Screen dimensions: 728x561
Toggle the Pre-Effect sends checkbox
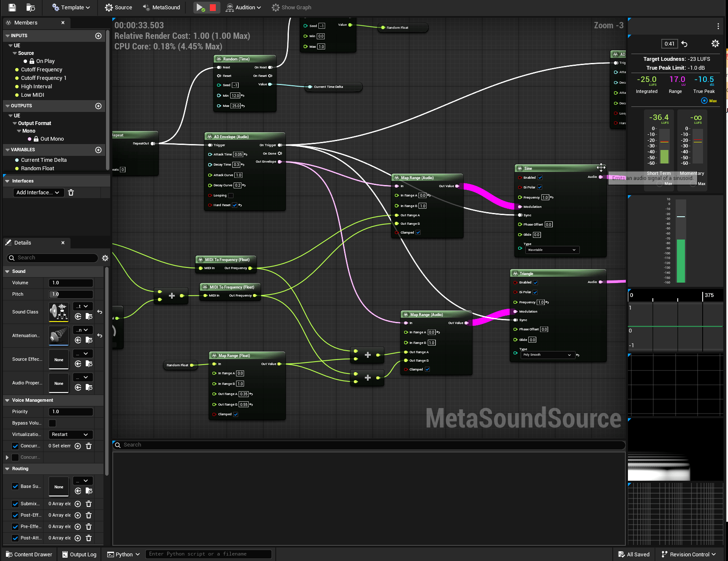pos(15,527)
